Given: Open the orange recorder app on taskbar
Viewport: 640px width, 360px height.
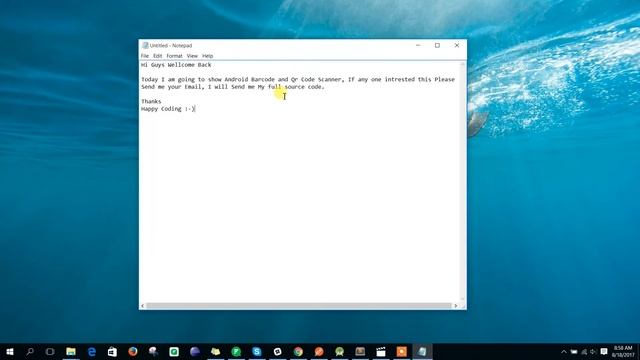Looking at the screenshot, I should click(x=401, y=351).
